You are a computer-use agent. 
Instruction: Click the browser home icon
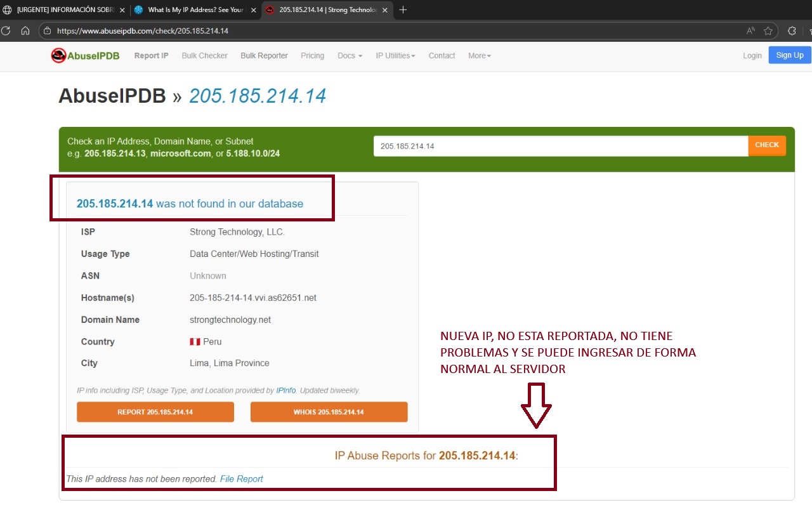25,30
